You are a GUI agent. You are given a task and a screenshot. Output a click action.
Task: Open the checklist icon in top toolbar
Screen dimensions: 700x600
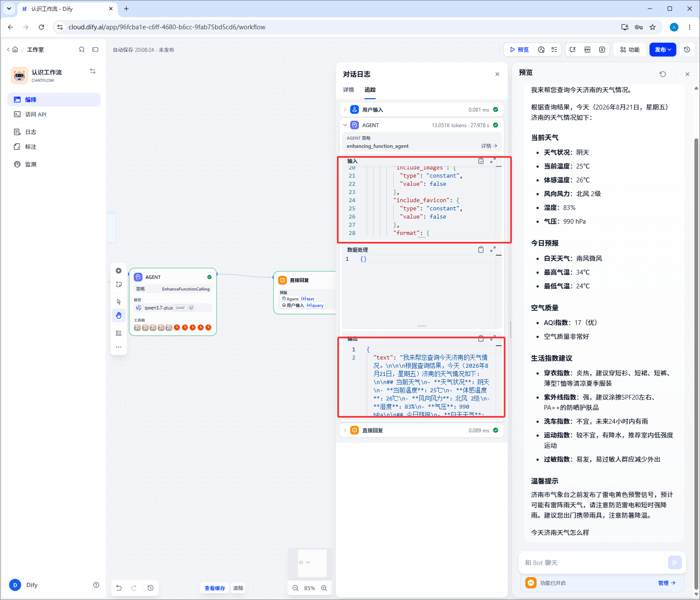554,50
